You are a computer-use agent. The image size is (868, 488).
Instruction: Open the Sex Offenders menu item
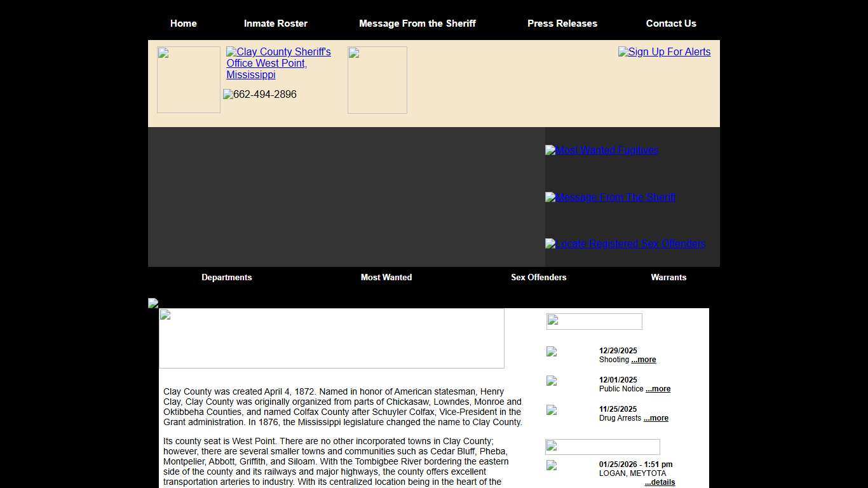click(x=538, y=278)
